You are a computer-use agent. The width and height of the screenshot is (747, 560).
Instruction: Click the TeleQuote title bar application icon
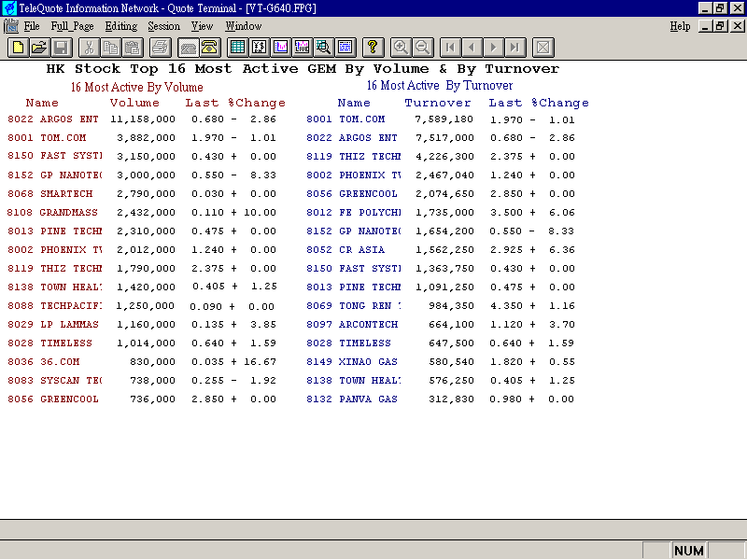(9, 8)
